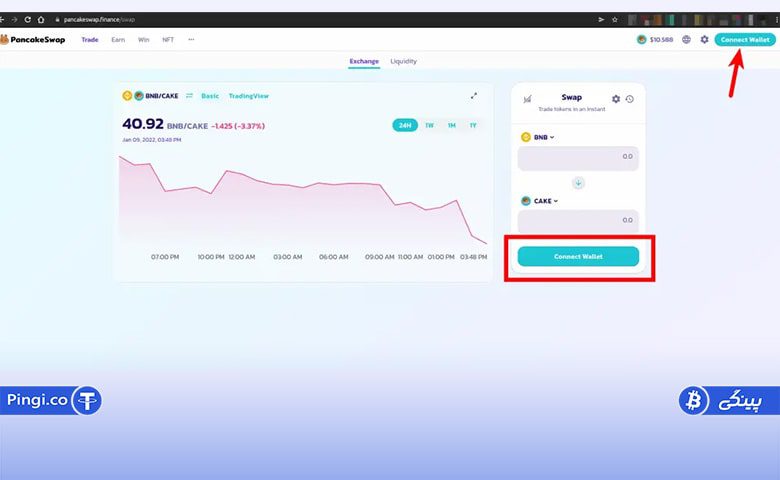Switch to the Exchange tab
The image size is (780, 480).
tap(364, 61)
